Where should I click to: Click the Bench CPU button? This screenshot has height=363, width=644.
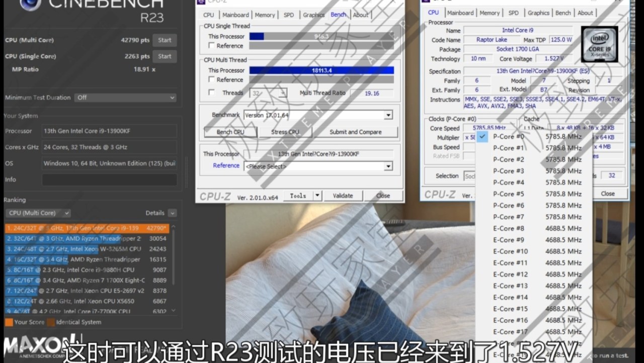[231, 132]
